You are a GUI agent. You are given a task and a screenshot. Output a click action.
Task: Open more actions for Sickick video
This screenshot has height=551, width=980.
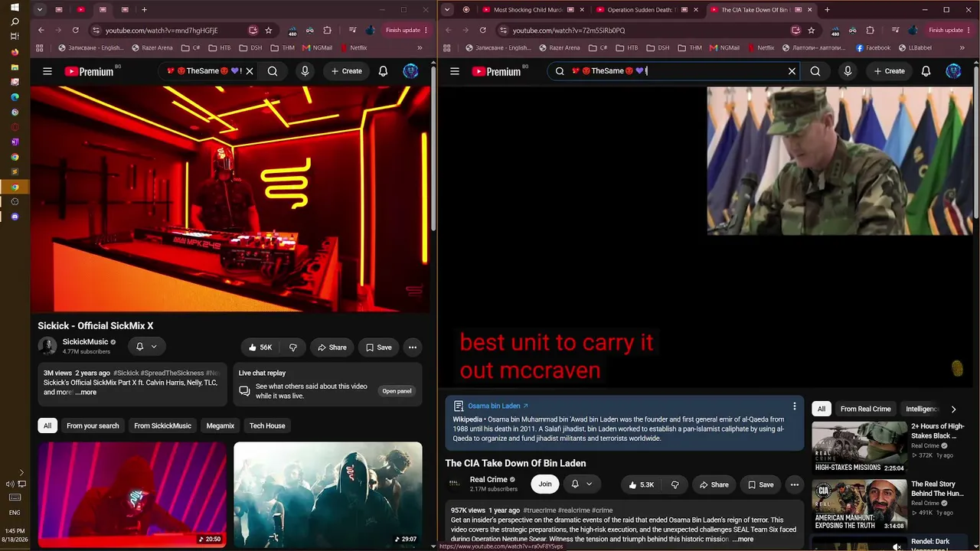[x=413, y=347]
